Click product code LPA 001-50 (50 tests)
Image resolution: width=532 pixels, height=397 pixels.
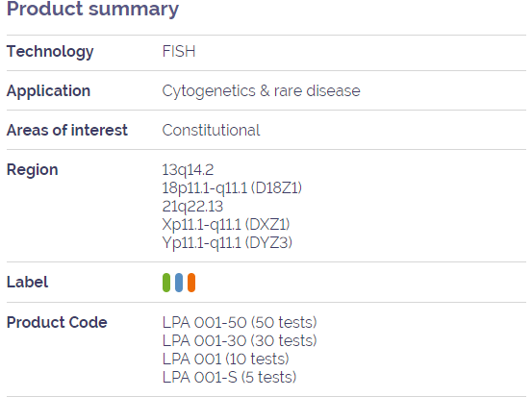tap(240, 322)
